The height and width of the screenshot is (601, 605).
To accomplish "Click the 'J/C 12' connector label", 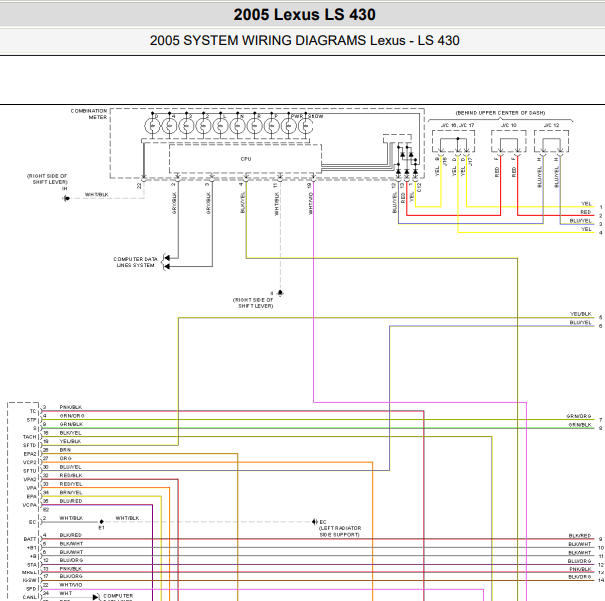I will [x=551, y=125].
